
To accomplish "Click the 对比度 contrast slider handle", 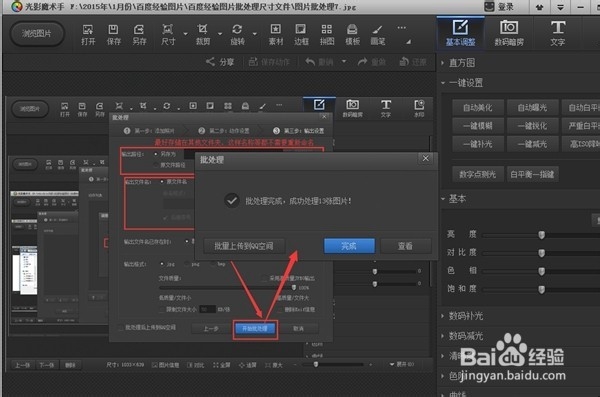I will point(541,253).
